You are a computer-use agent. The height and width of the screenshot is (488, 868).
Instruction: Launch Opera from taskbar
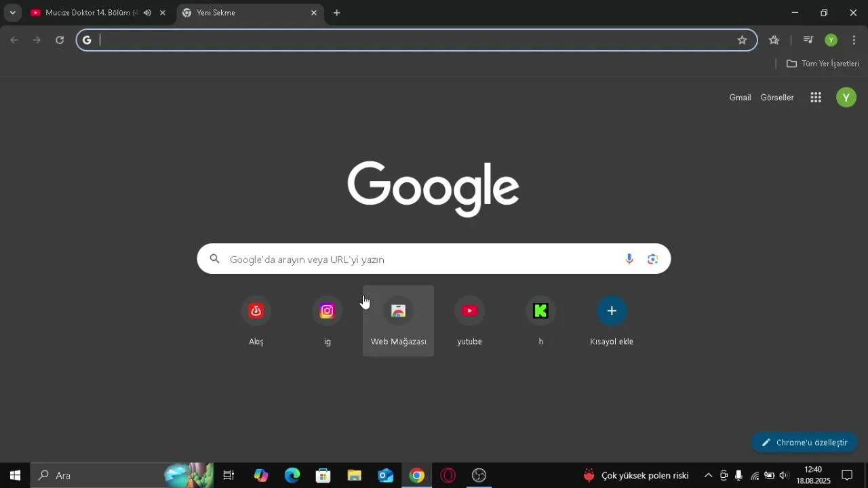pyautogui.click(x=448, y=476)
